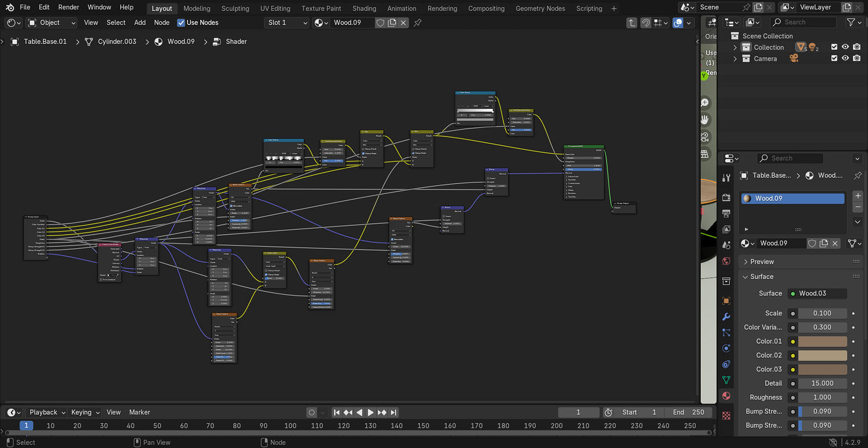Image resolution: width=868 pixels, height=448 pixels.
Task: Open the Scene properties tab
Action: [x=726, y=245]
